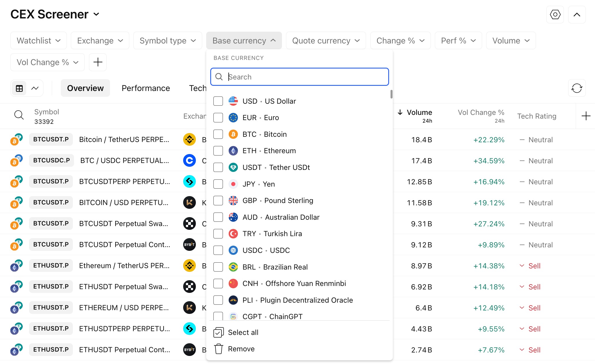This screenshot has height=364, width=595.
Task: Click the plus icon to add filter
Action: [x=98, y=62]
